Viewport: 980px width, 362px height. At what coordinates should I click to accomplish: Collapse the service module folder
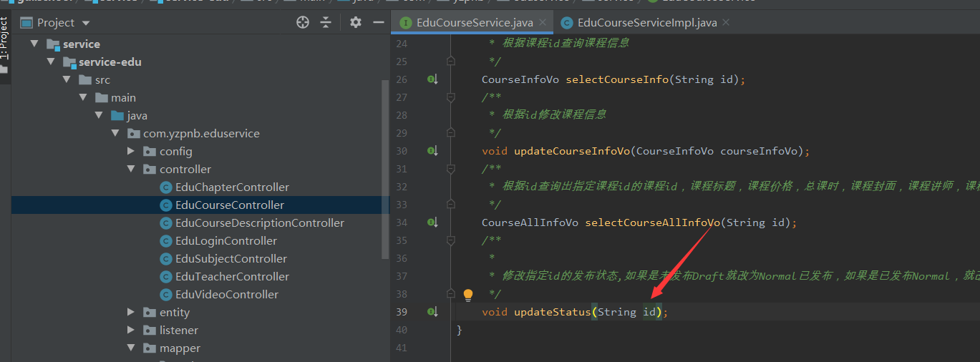(34, 44)
